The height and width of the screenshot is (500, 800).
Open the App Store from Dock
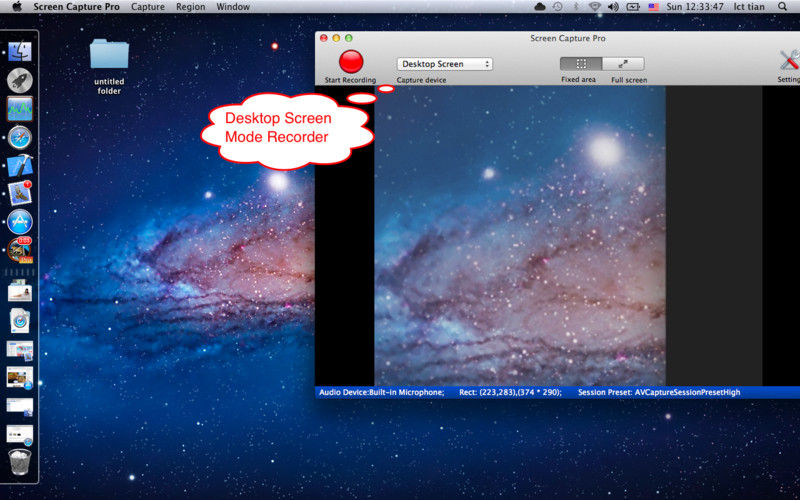pyautogui.click(x=20, y=222)
